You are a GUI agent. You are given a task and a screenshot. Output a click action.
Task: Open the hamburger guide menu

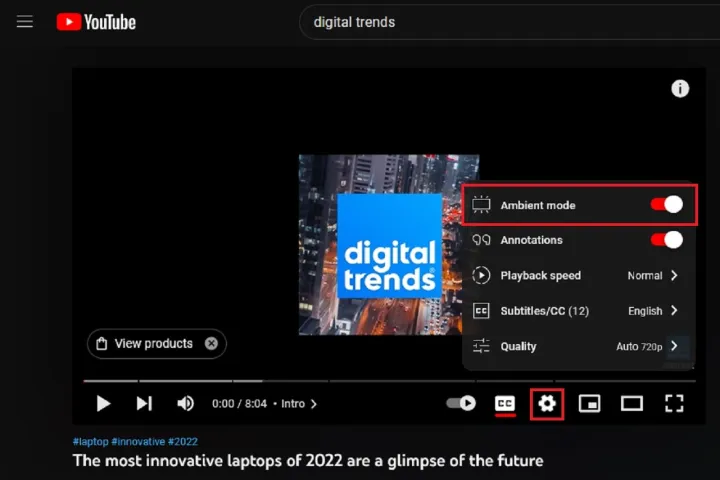[25, 21]
